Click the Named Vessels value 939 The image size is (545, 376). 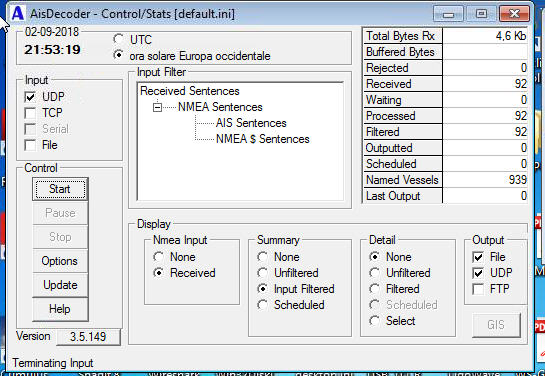485,180
